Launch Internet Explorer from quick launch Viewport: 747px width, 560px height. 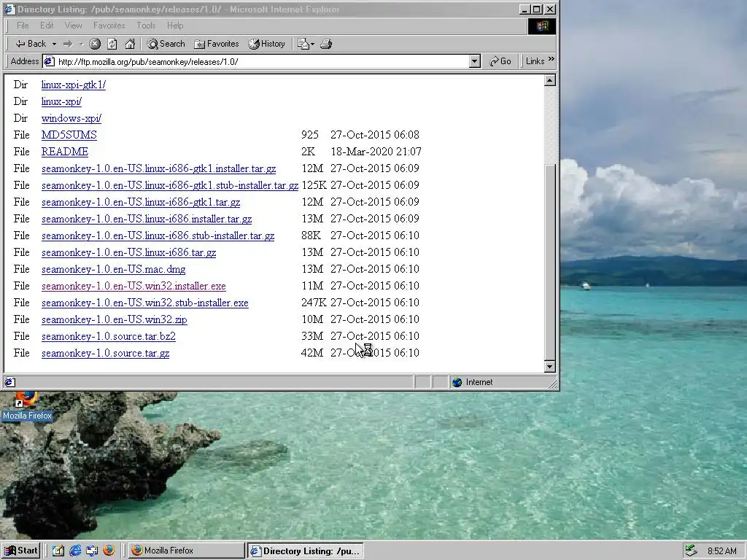pos(75,551)
